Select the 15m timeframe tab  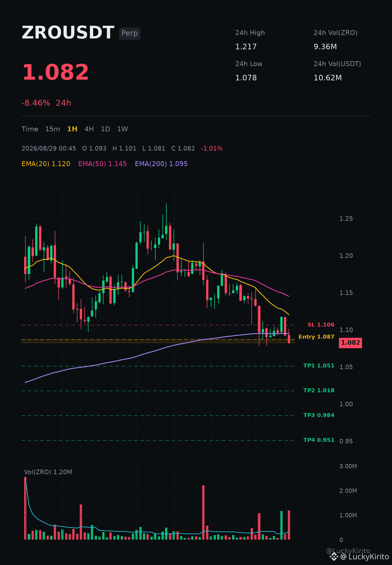(x=52, y=129)
